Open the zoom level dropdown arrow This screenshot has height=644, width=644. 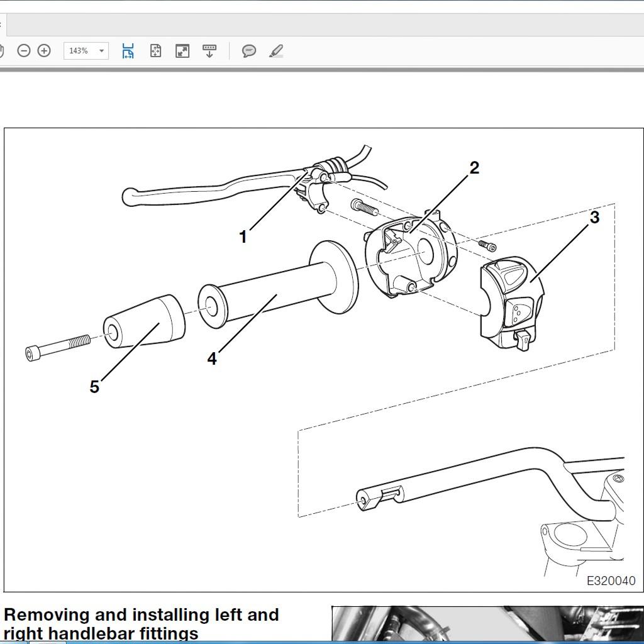pyautogui.click(x=101, y=51)
